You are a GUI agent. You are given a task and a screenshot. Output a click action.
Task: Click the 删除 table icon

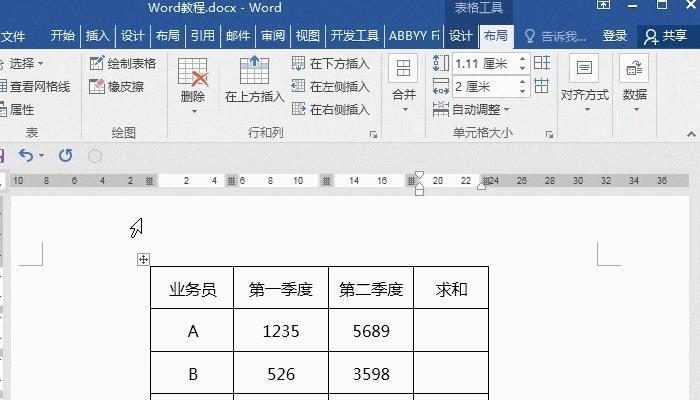[x=193, y=71]
